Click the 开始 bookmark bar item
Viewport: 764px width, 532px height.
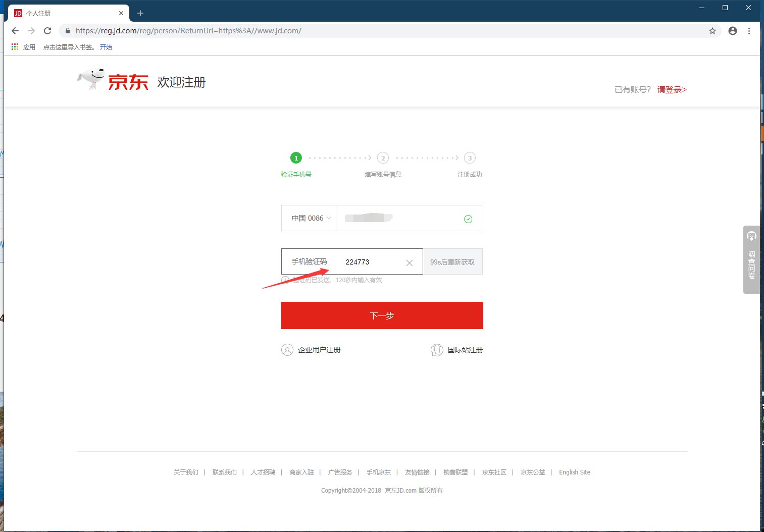(106, 46)
